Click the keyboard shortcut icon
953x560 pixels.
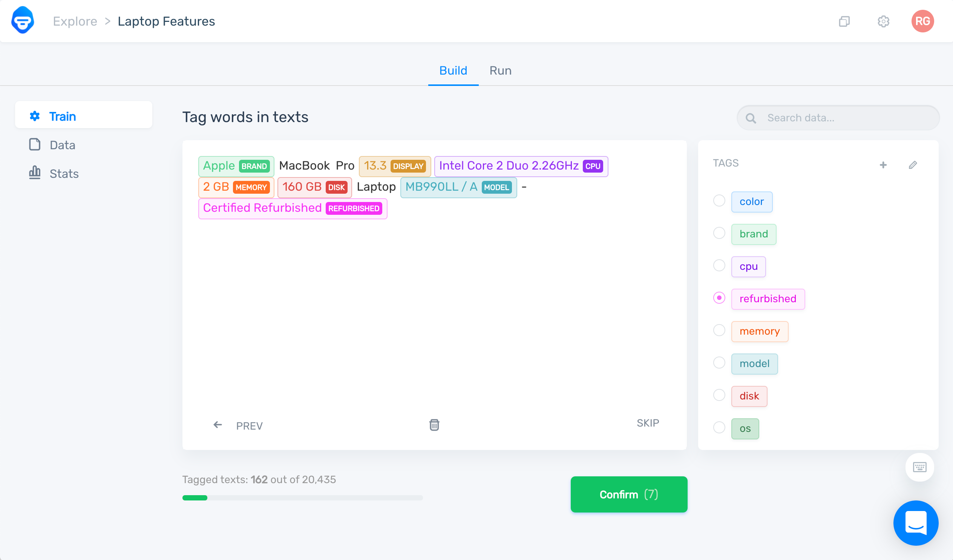[x=920, y=467]
